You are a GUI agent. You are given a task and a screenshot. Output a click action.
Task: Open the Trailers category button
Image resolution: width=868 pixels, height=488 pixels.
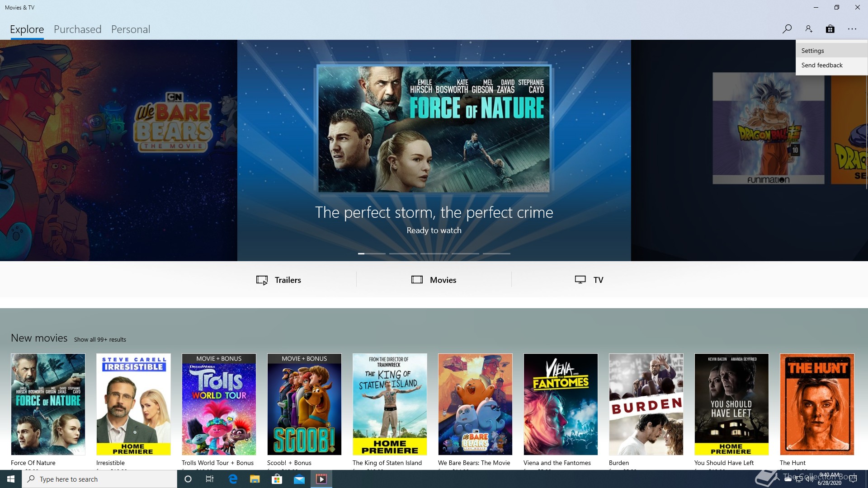click(x=278, y=280)
